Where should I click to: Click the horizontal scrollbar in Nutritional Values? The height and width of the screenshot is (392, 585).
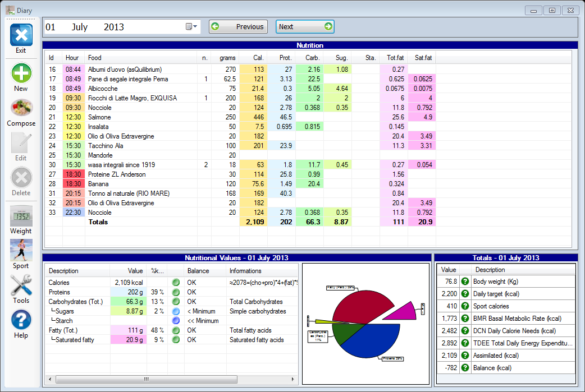point(147,380)
